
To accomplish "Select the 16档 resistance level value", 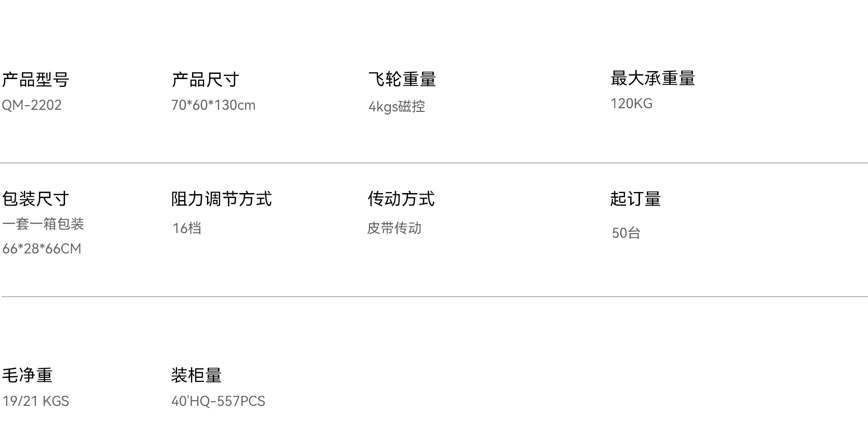I will (x=187, y=228).
